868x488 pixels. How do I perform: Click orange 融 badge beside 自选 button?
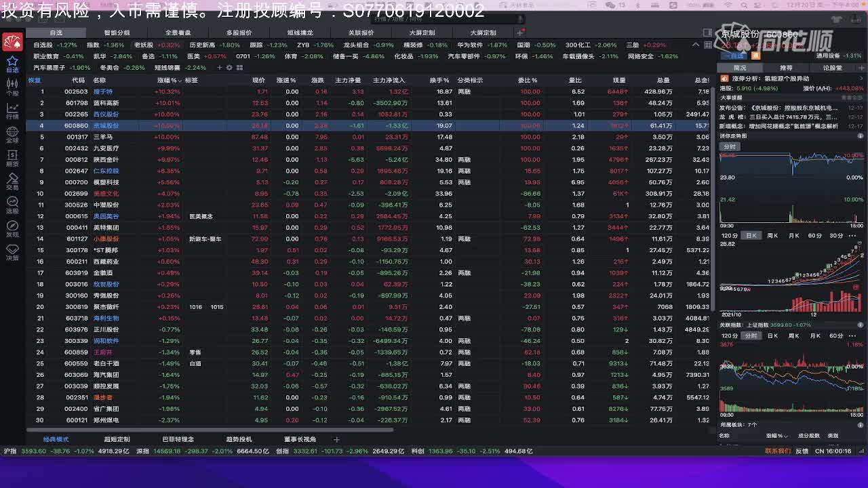(x=755, y=56)
